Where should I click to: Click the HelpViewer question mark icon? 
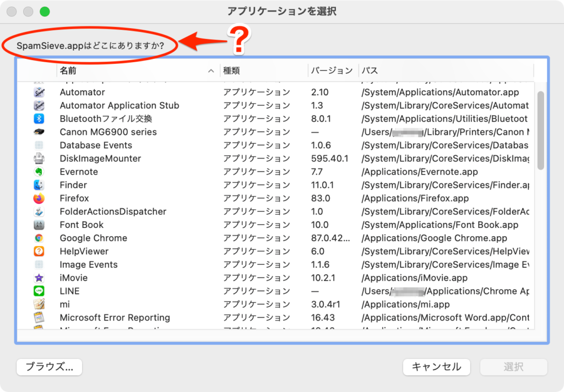39,252
